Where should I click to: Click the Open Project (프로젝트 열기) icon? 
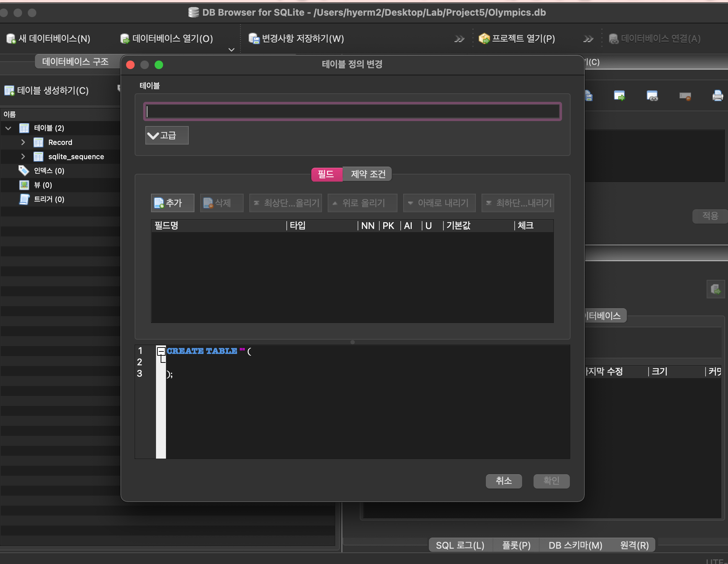click(x=484, y=38)
